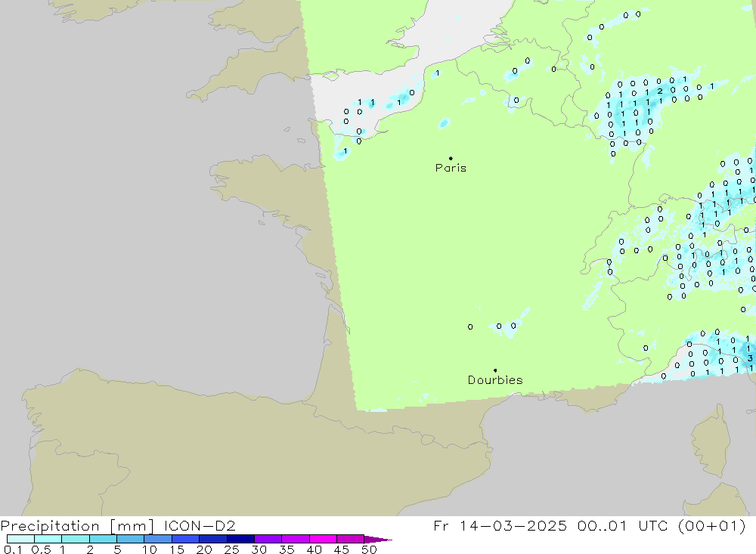Select the black dot marking Paris
Viewport: 756px width, 554px height.
451,158
